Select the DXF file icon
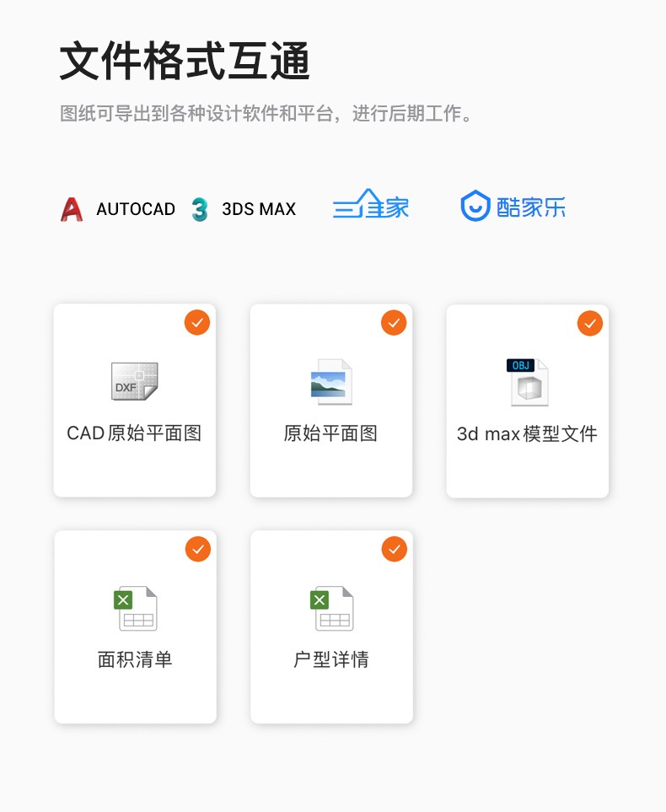This screenshot has width=666, height=812. (135, 381)
